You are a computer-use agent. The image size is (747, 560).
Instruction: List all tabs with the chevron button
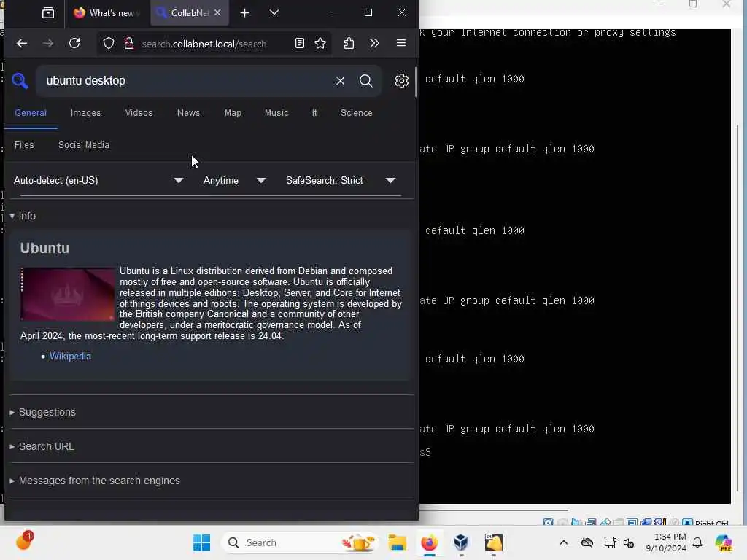click(x=274, y=13)
